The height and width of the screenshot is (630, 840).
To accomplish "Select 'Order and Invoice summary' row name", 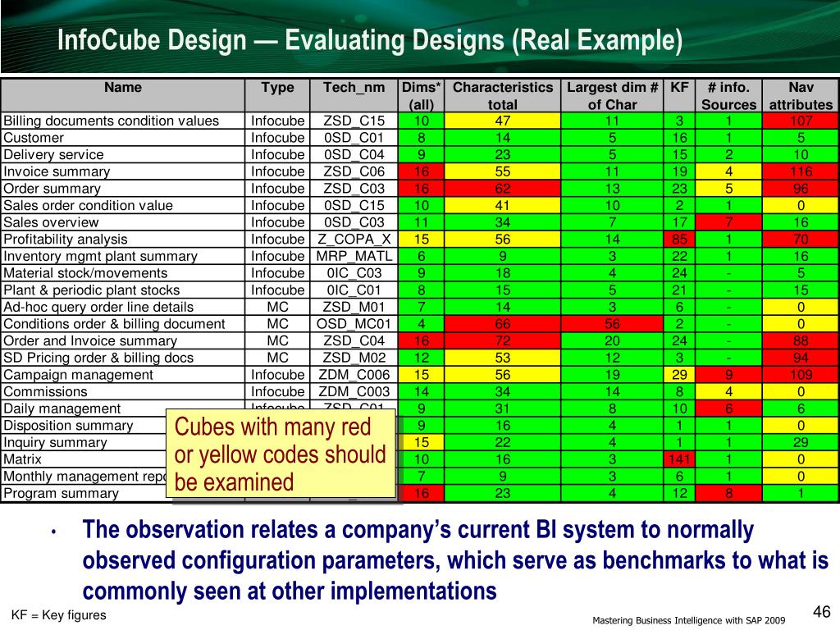I will tap(90, 341).
